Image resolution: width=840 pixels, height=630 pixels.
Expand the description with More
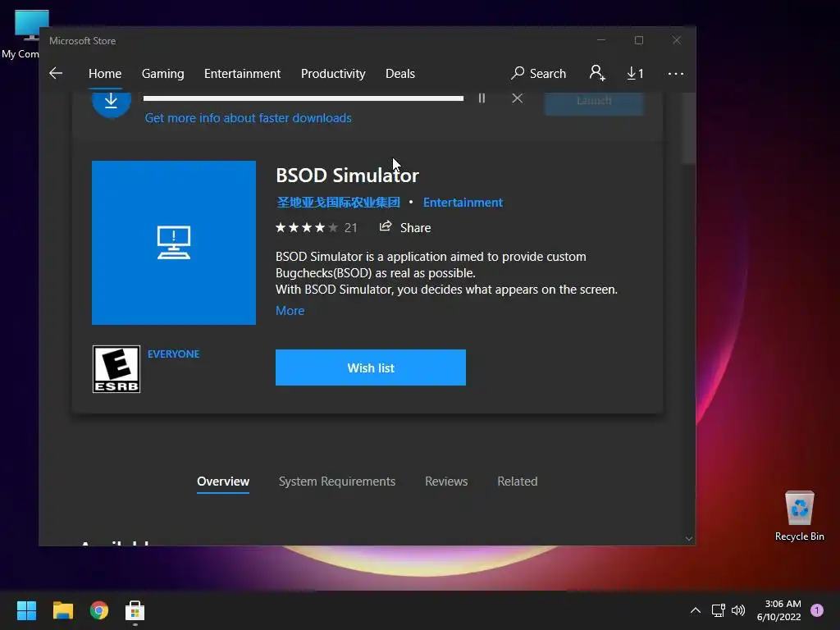click(x=290, y=311)
